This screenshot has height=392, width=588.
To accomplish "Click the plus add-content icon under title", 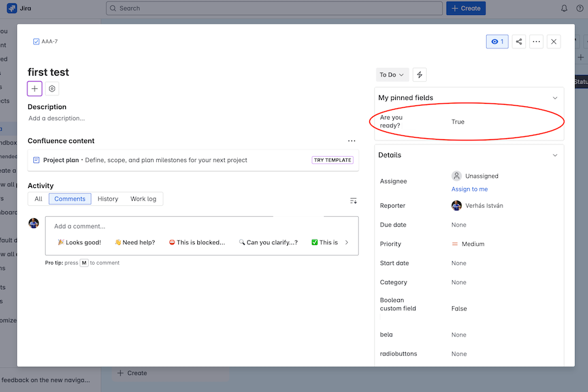I will [35, 89].
